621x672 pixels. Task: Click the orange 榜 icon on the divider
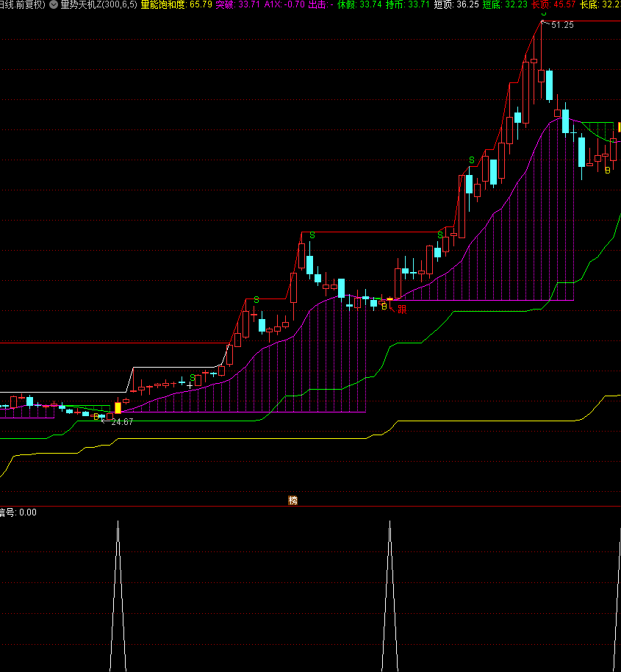pyautogui.click(x=293, y=500)
